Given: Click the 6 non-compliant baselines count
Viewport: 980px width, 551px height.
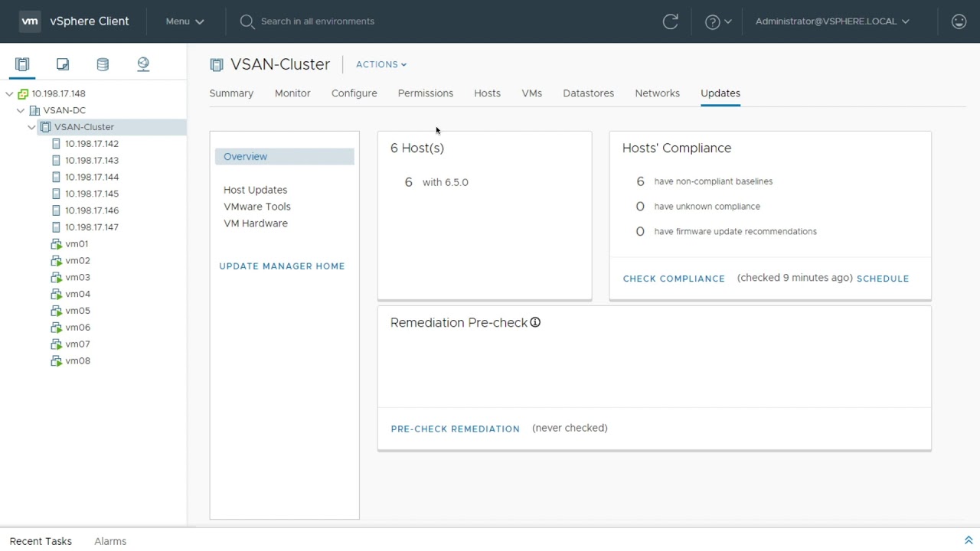Looking at the screenshot, I should tap(640, 181).
